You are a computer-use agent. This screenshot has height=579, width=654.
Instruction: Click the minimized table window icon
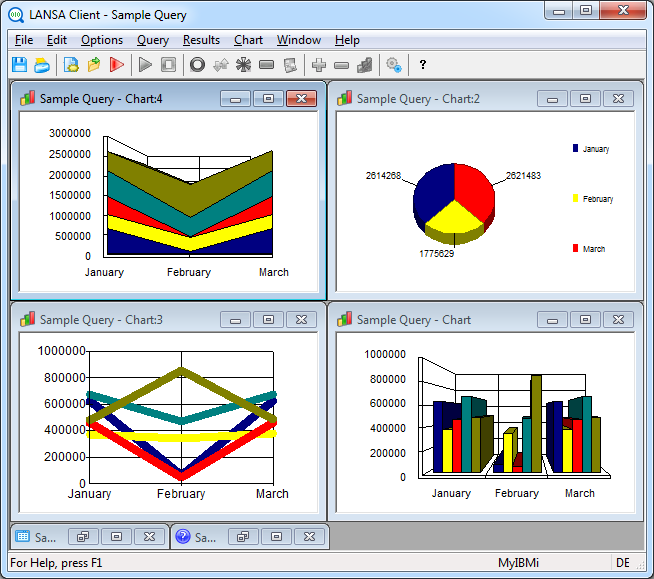[x=23, y=536]
